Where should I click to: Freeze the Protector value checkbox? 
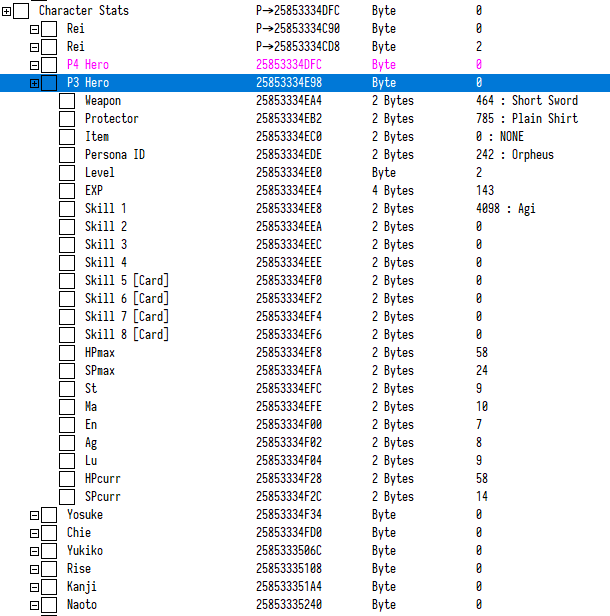click(67, 119)
